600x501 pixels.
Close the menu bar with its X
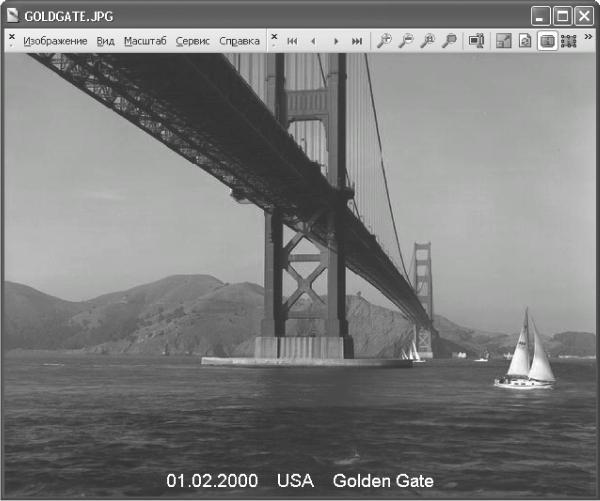12,37
